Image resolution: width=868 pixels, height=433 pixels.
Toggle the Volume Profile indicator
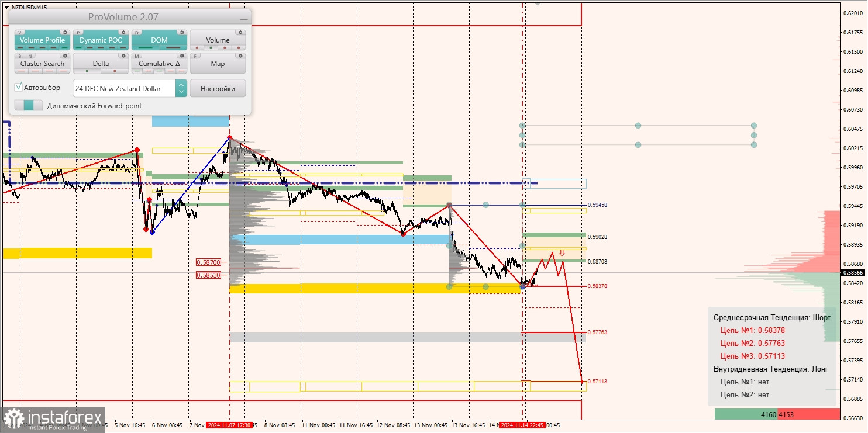[x=42, y=40]
